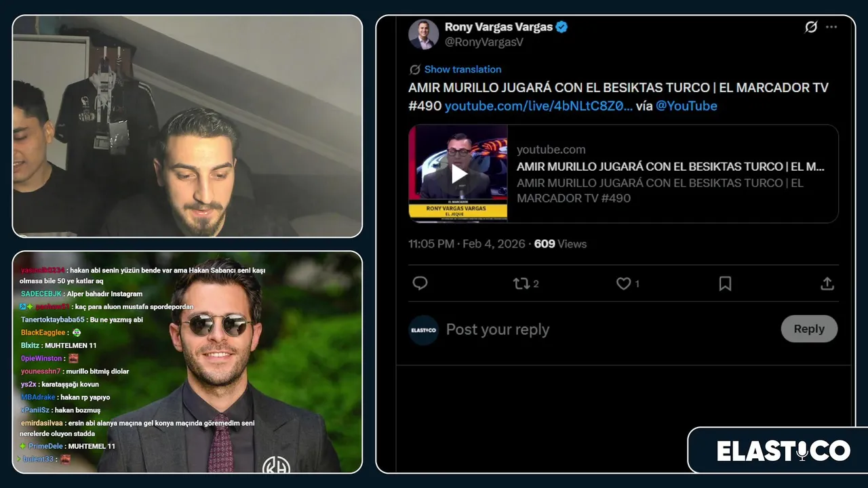Viewport: 868px width, 488px height.
Task: Click the webcam feed thumbnail
Action: coord(187,126)
